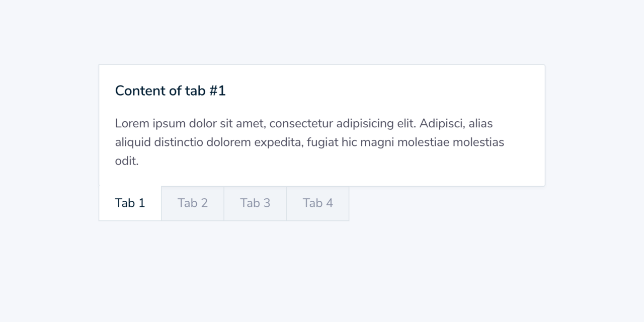Select the Tab 1 tab
This screenshot has height=322, width=644.
[130, 203]
